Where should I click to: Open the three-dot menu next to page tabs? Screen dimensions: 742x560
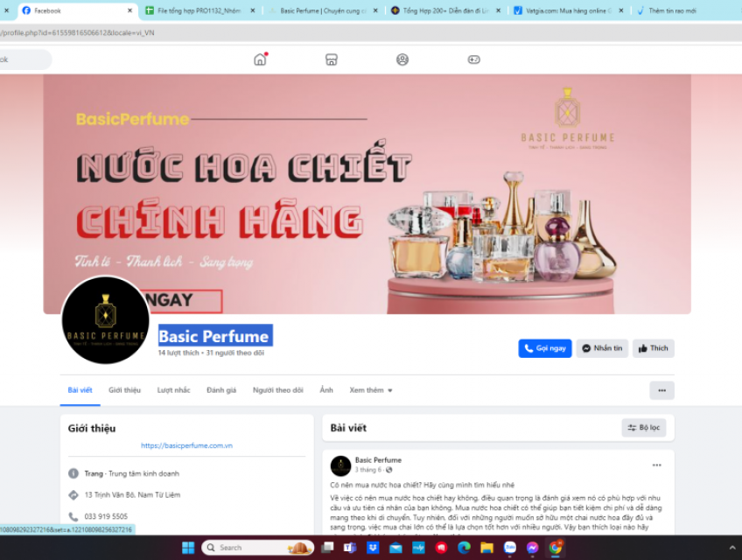[x=661, y=389]
